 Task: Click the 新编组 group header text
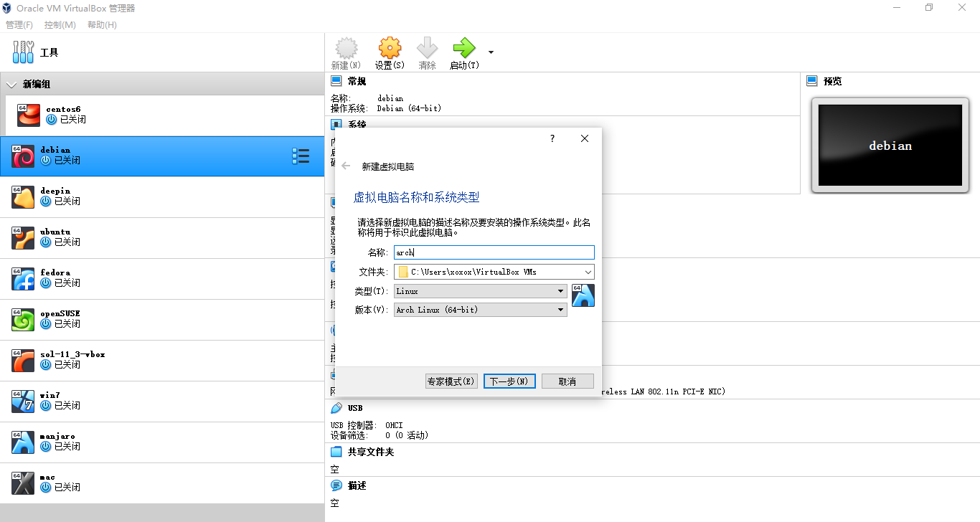pyautogui.click(x=37, y=85)
